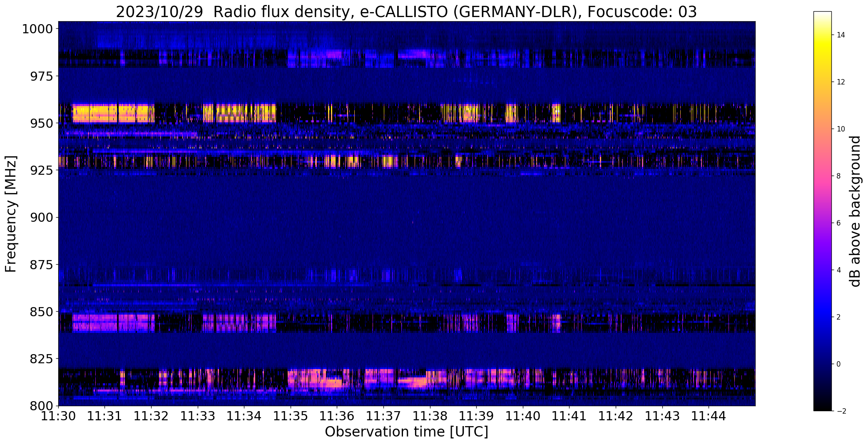
Task: Click the 11:40 time tick label
Action: pos(523,416)
